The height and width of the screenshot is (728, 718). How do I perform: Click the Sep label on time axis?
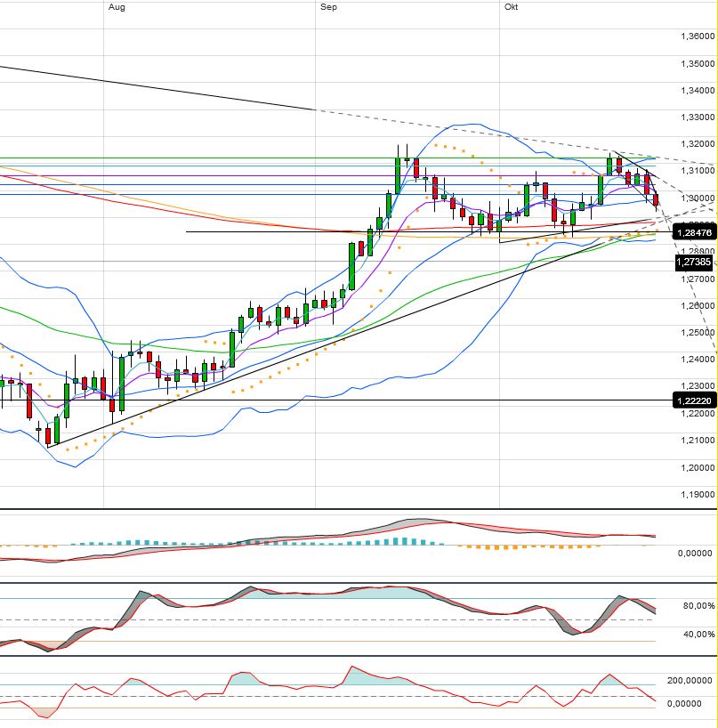327,6
